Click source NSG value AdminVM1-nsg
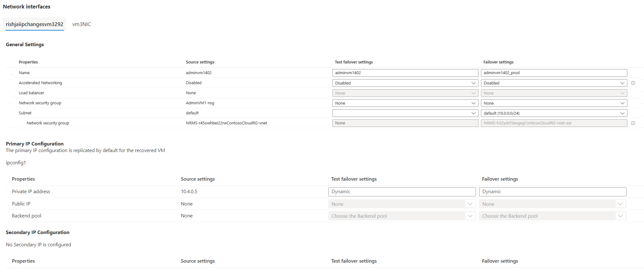 [200, 103]
